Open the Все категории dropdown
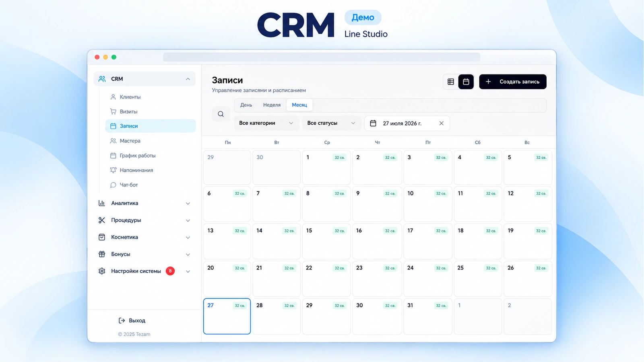Image resolution: width=644 pixels, height=362 pixels. click(x=266, y=123)
